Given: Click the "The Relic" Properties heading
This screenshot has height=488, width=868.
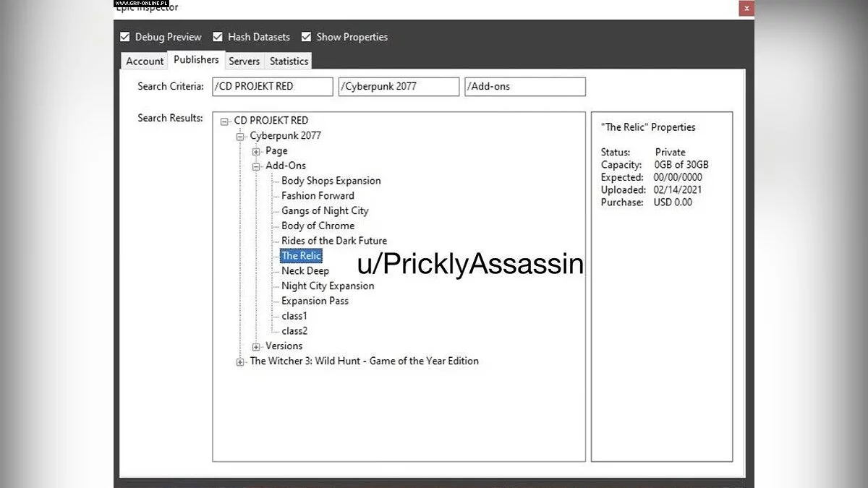Looking at the screenshot, I should click(x=648, y=127).
